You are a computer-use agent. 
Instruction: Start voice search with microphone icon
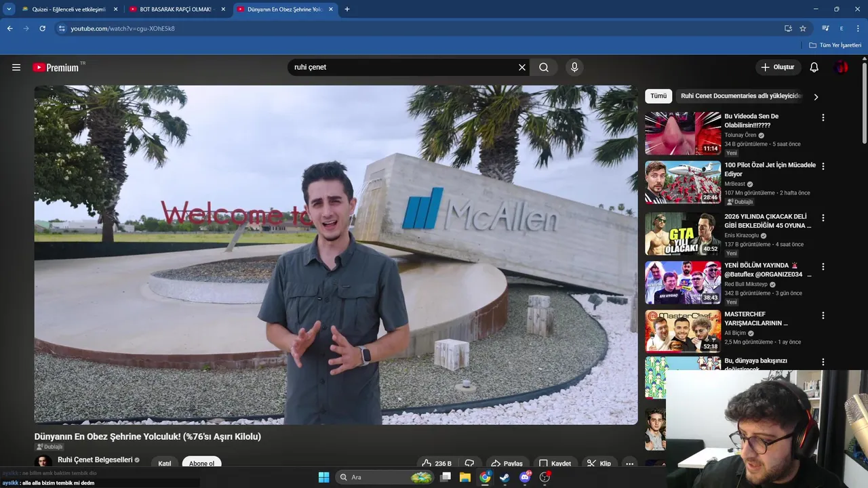[x=574, y=67]
